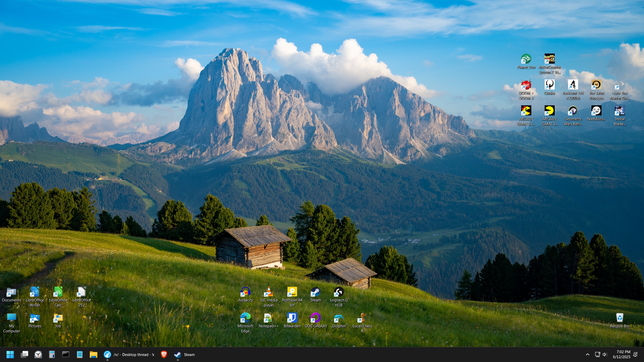Select the Dolphin emulator icon

coord(339,320)
